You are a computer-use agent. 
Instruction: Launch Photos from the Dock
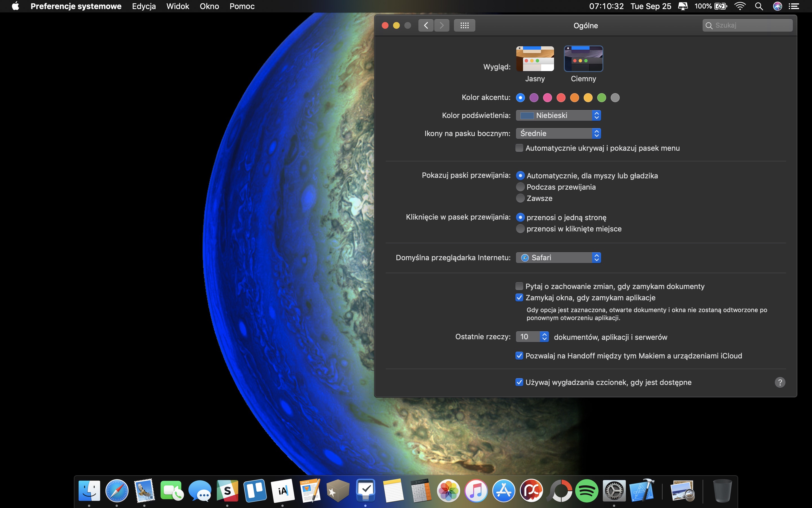point(448,491)
